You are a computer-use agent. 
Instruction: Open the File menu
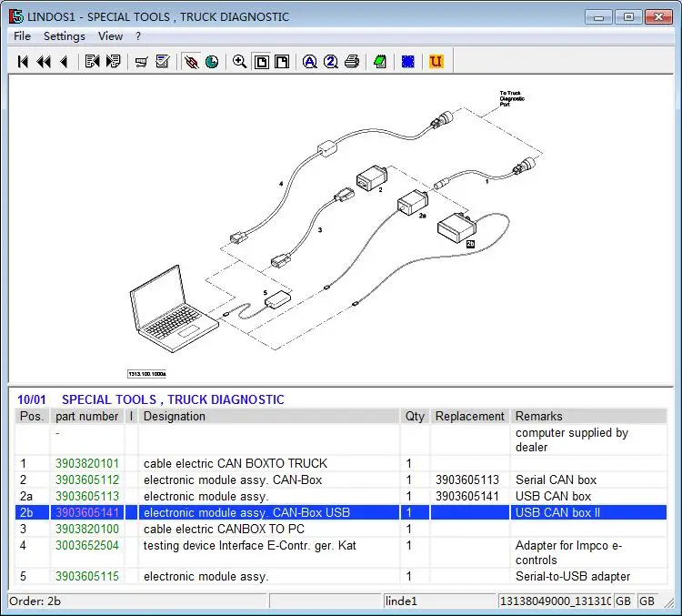point(22,36)
